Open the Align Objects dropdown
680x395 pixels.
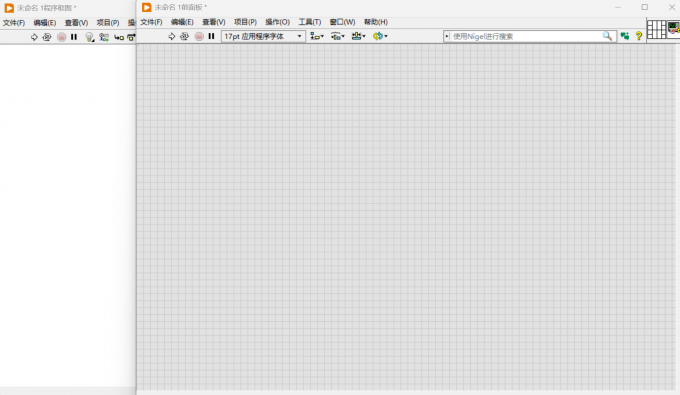coord(317,36)
